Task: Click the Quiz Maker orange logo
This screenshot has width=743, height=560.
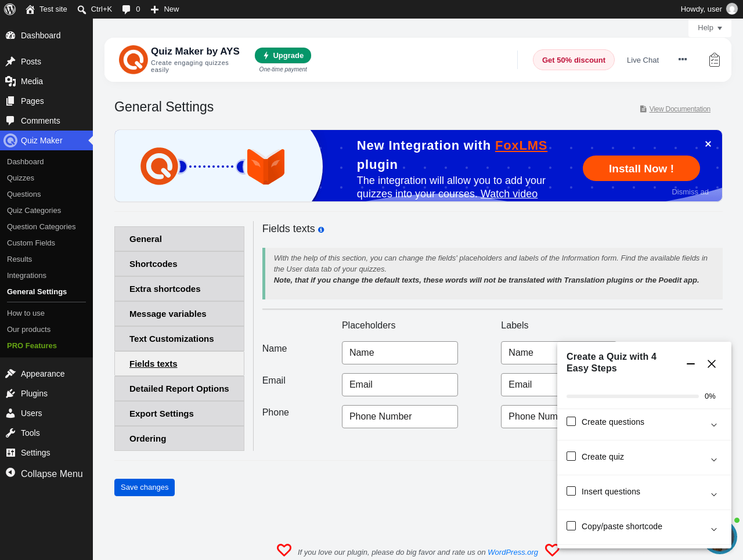Action: click(133, 60)
